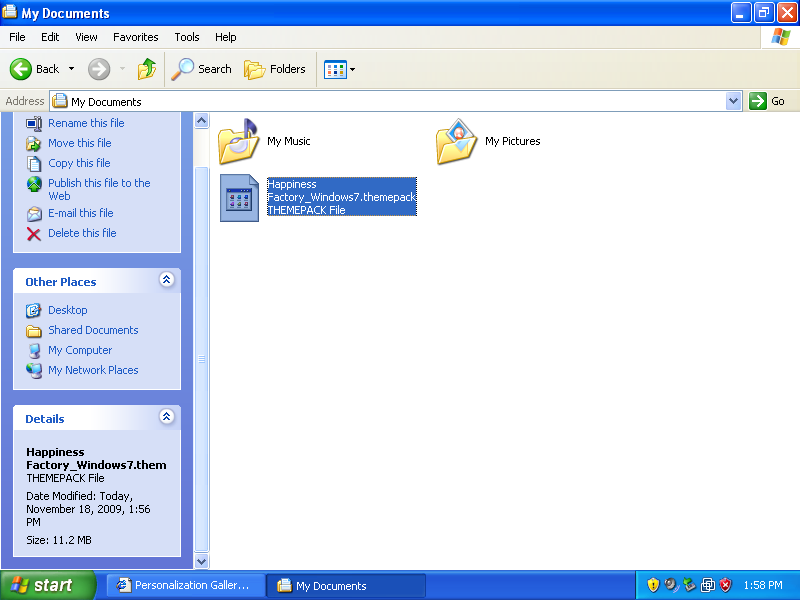Viewport: 800px width, 600px height.
Task: Click the red X delete icon
Action: [x=34, y=234]
